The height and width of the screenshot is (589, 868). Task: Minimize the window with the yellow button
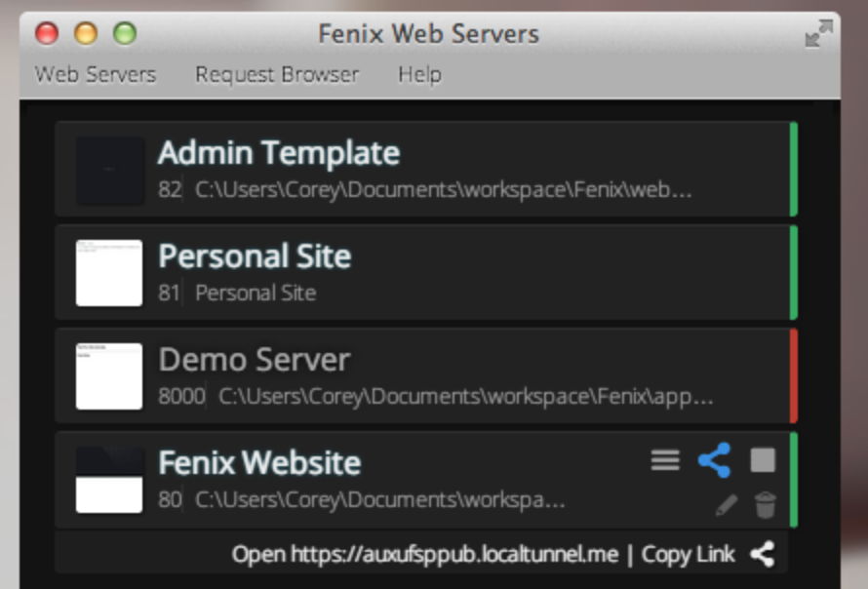[x=86, y=34]
